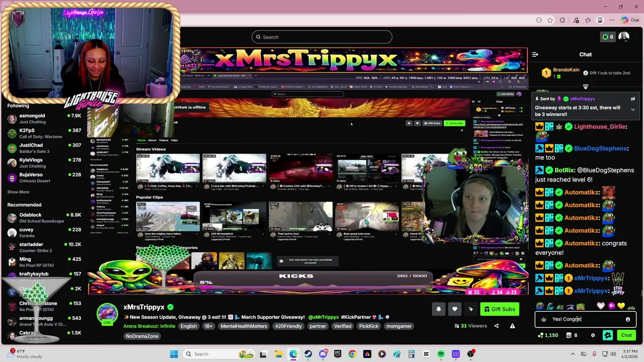Click BrandoKain in gift leaderboard
This screenshot has width=644, height=362.
pyautogui.click(x=566, y=70)
